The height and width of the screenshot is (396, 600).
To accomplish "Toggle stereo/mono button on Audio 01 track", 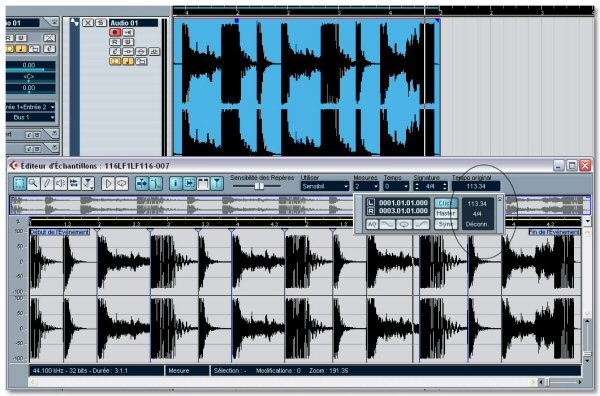I will pyautogui.click(x=115, y=61).
